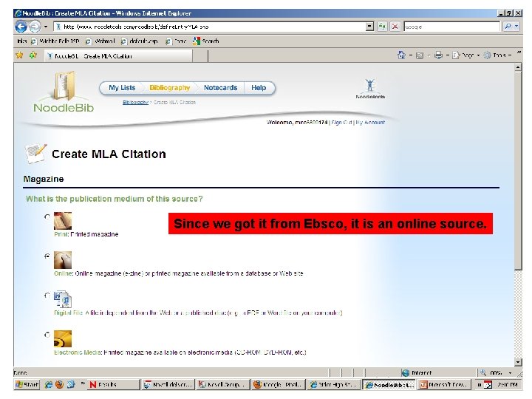532x399 pixels.
Task: Launch Internet Explorer from Quick Launch
Action: (49, 384)
